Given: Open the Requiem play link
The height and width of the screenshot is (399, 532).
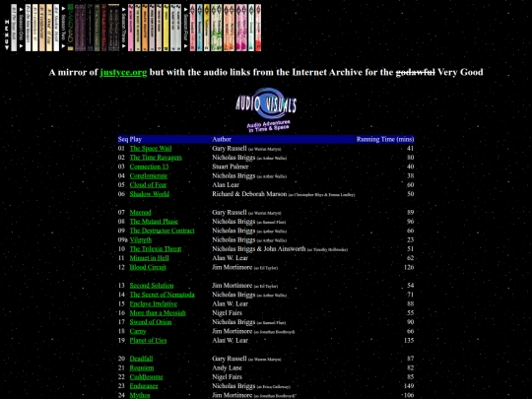Looking at the screenshot, I should pos(142,368).
